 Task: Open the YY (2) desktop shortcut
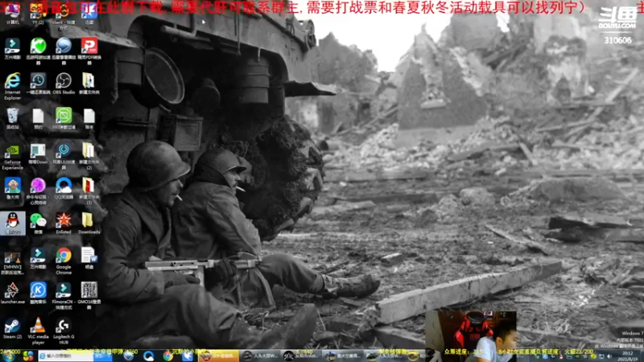pyautogui.click(x=38, y=14)
